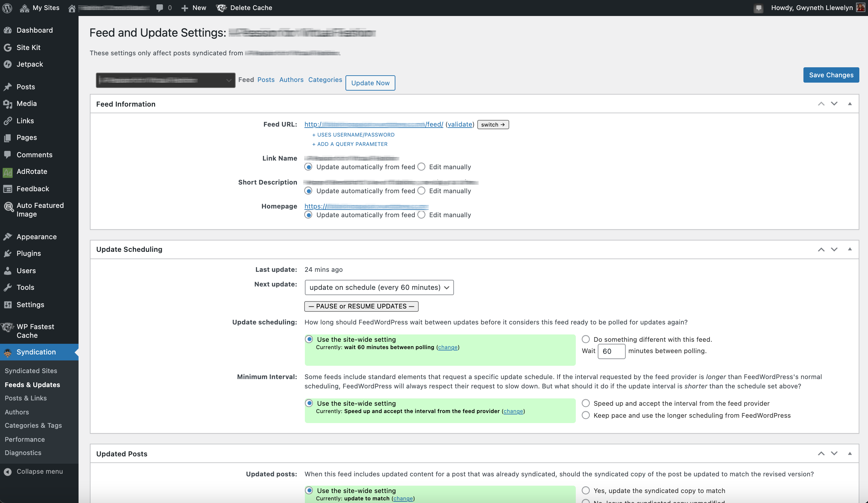Switch to the Categories feed tab
Image resolution: width=868 pixels, height=503 pixels.
tap(325, 80)
